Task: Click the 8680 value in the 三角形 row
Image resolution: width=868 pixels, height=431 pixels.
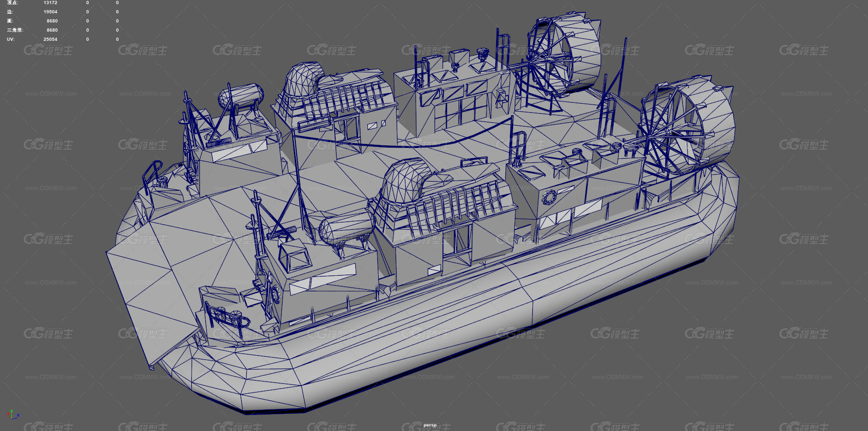Action: point(52,30)
